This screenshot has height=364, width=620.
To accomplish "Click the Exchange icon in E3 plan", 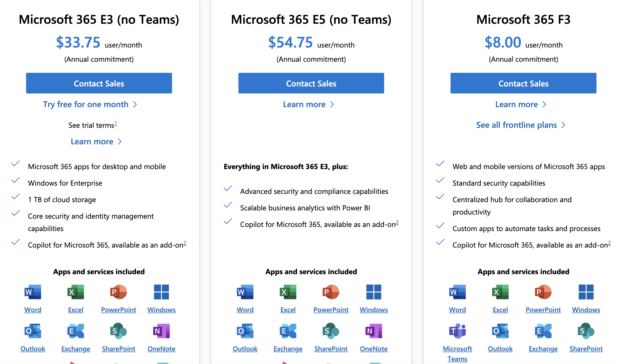I will (x=76, y=331).
